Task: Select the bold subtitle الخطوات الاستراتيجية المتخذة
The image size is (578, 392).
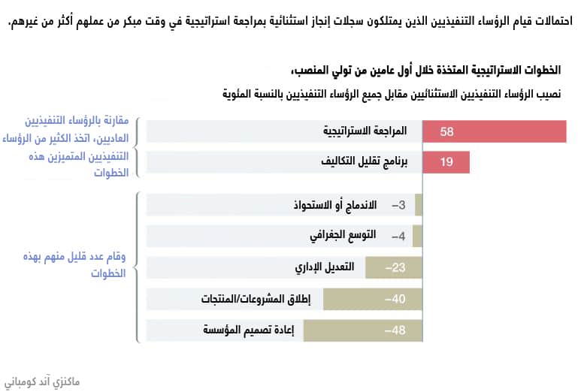Action: pos(424,71)
